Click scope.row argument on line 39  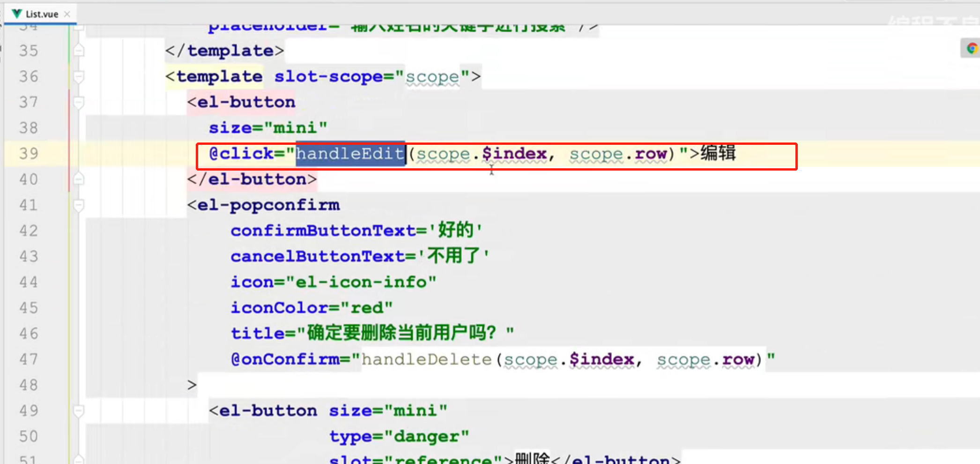coord(618,153)
